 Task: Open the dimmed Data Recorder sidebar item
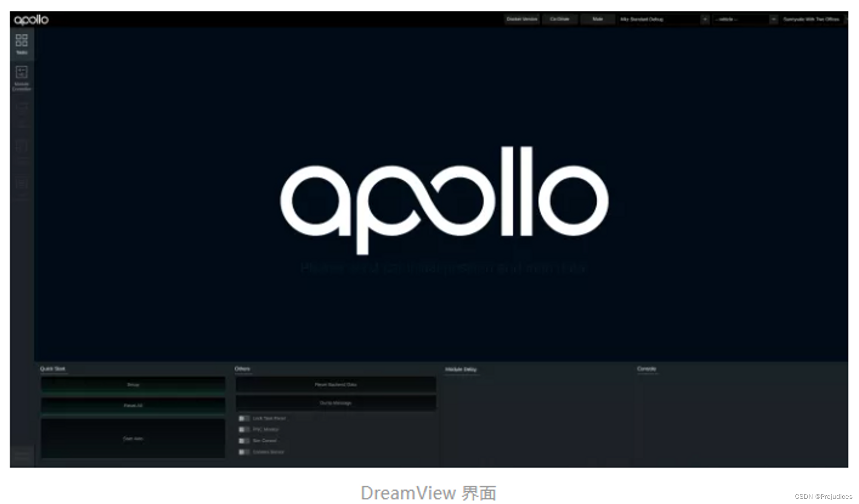[x=22, y=188]
